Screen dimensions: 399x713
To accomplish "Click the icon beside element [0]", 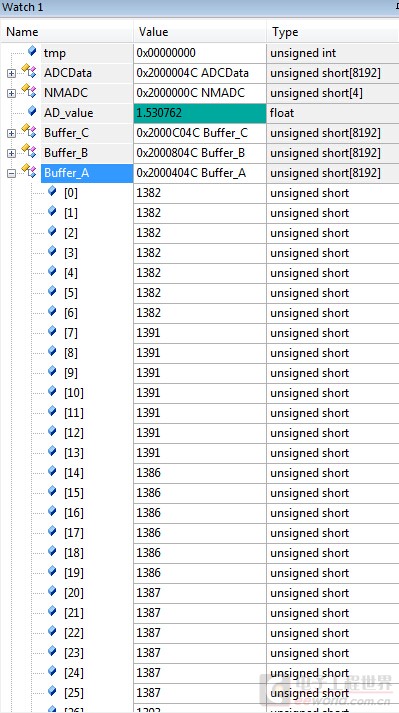I will [52, 191].
